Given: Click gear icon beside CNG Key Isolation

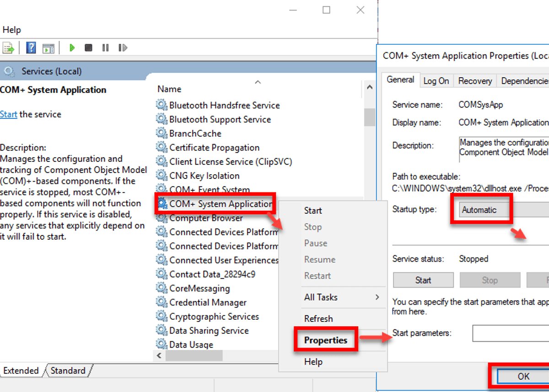Looking at the screenshot, I should (162, 176).
